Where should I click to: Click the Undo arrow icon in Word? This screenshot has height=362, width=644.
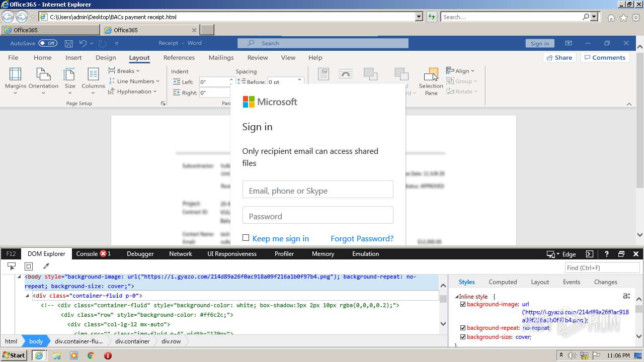coord(83,43)
